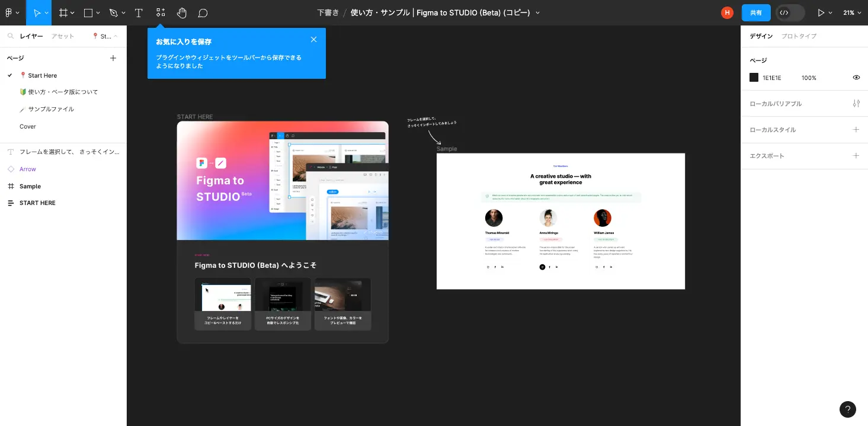Viewport: 868px width, 426px height.
Task: Click the 共有 share button
Action: pos(756,12)
